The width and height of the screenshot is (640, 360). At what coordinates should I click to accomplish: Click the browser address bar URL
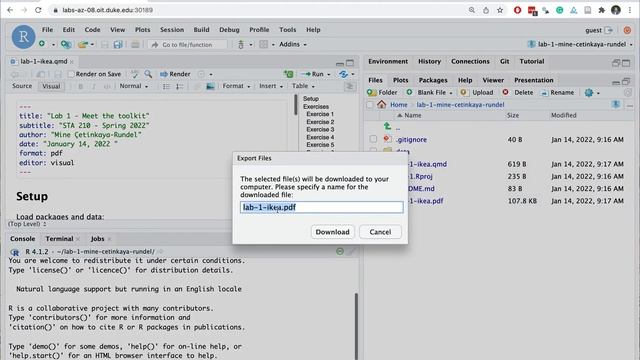108,10
